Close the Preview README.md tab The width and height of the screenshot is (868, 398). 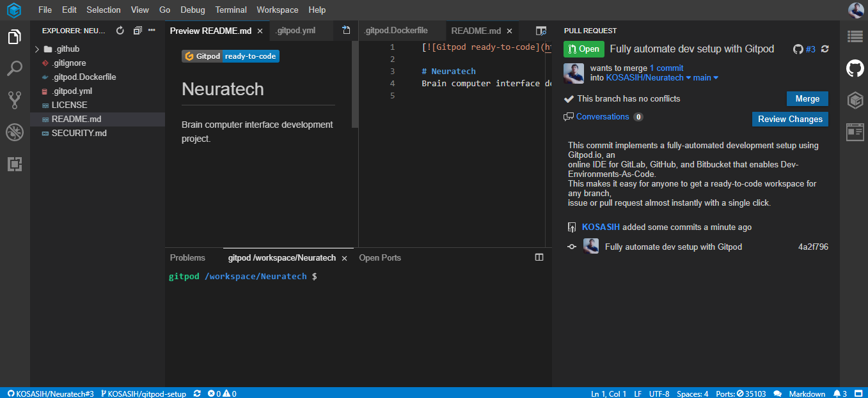tap(260, 31)
